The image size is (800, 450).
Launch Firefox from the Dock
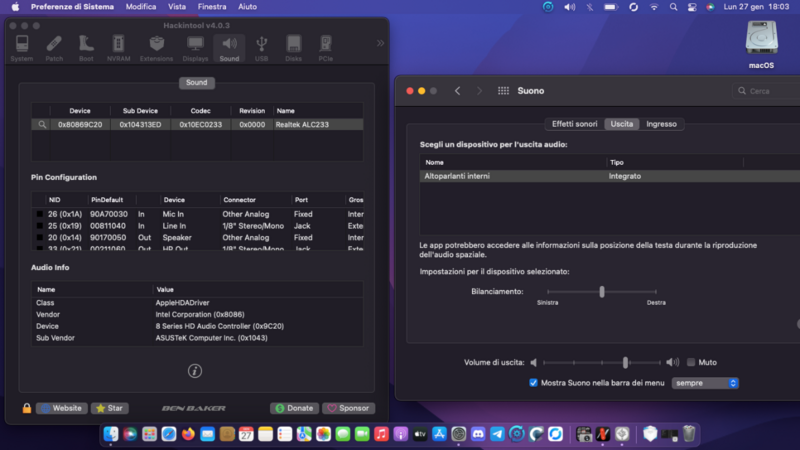click(x=188, y=434)
